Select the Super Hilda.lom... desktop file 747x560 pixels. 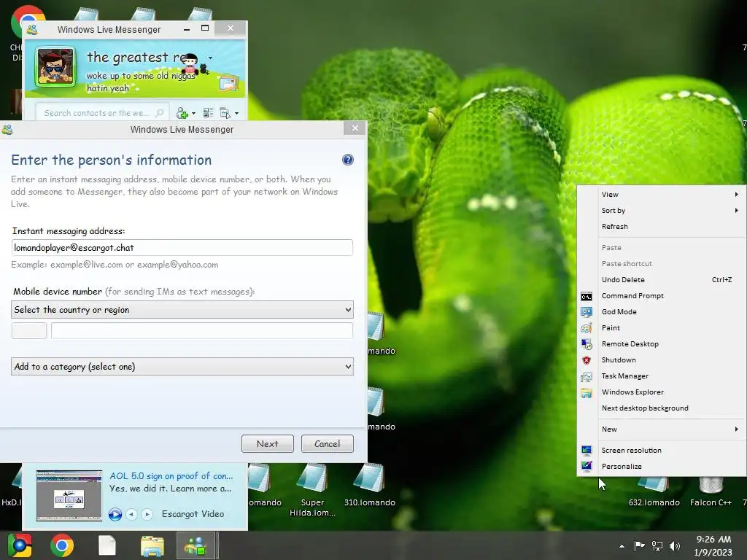point(312,491)
